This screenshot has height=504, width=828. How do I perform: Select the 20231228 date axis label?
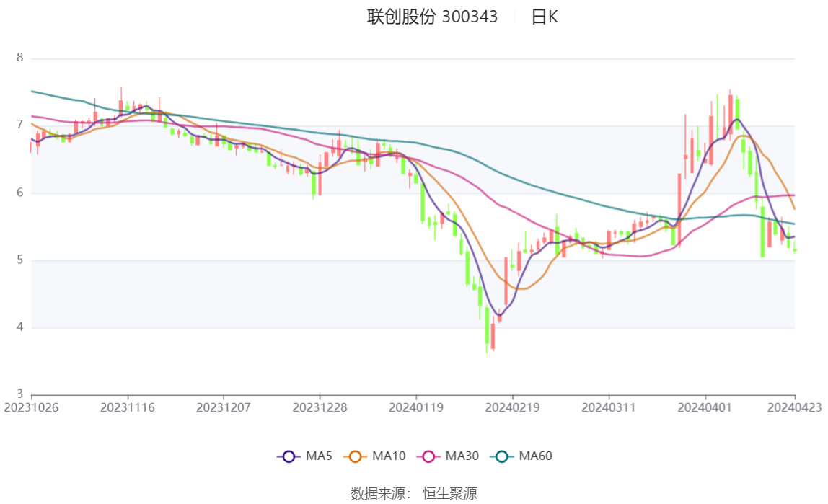coord(320,407)
